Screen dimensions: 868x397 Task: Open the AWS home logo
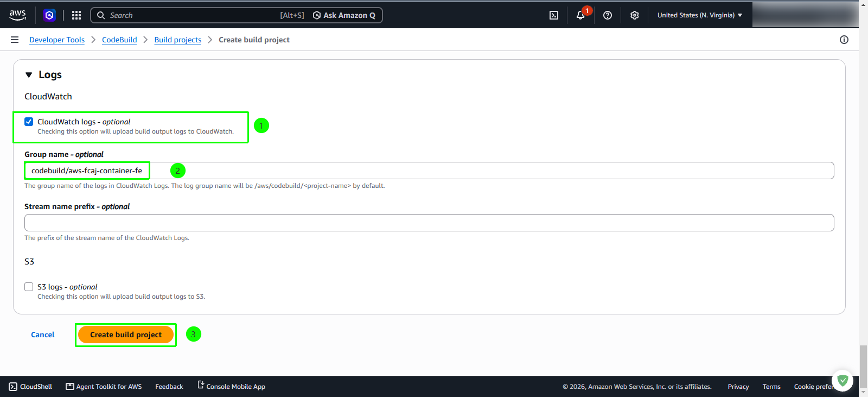17,15
